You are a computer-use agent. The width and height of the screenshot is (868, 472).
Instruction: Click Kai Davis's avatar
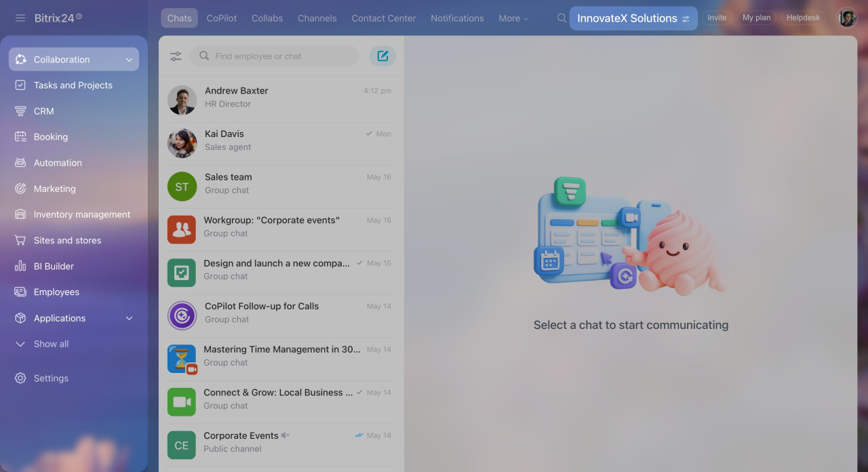click(x=182, y=143)
